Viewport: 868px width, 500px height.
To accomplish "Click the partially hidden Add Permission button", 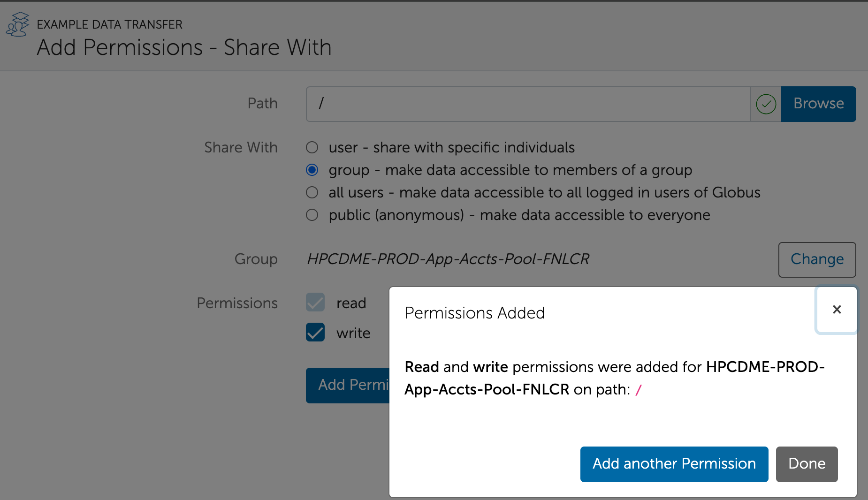I will point(348,385).
